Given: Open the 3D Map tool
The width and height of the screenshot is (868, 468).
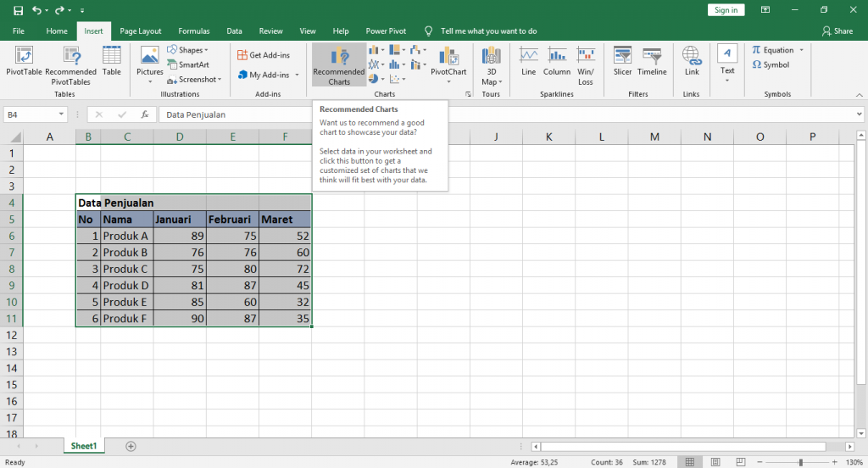Looking at the screenshot, I should click(490, 64).
